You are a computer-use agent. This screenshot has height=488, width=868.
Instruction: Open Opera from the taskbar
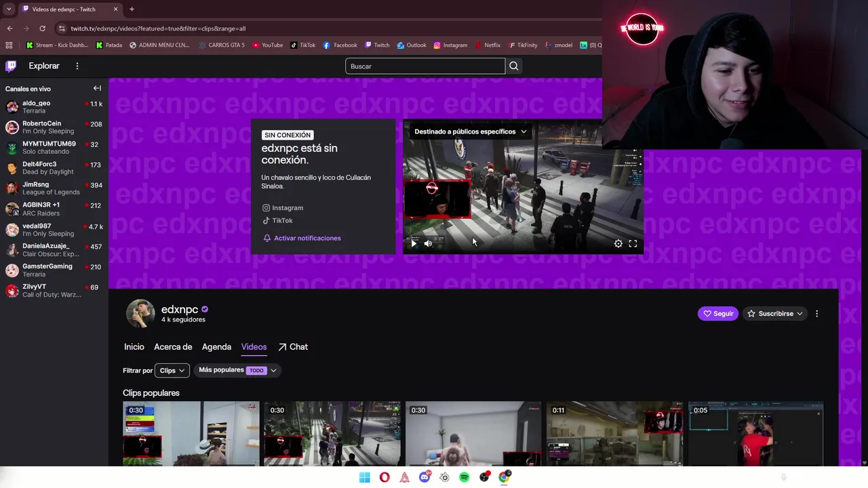pos(384,477)
